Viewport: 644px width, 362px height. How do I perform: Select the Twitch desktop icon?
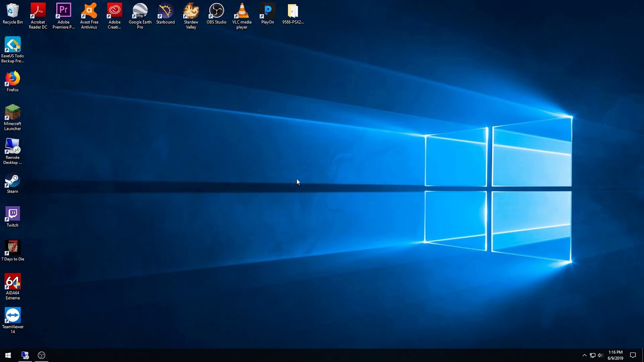(x=13, y=217)
